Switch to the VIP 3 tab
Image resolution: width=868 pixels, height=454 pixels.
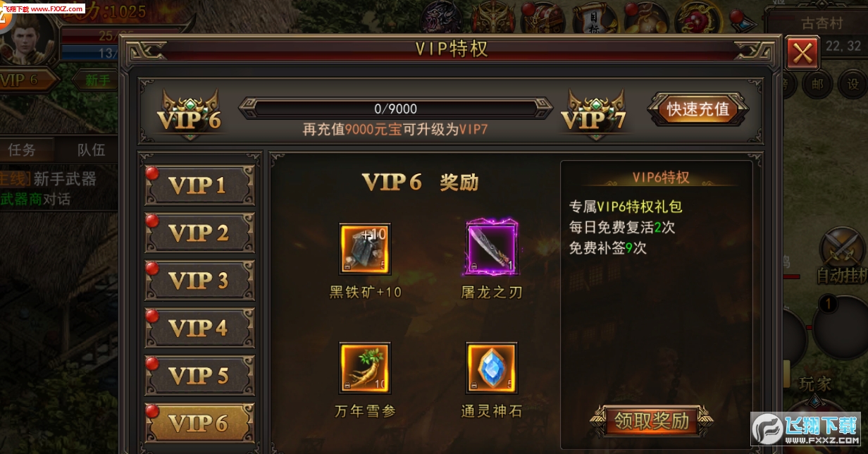[x=199, y=281]
